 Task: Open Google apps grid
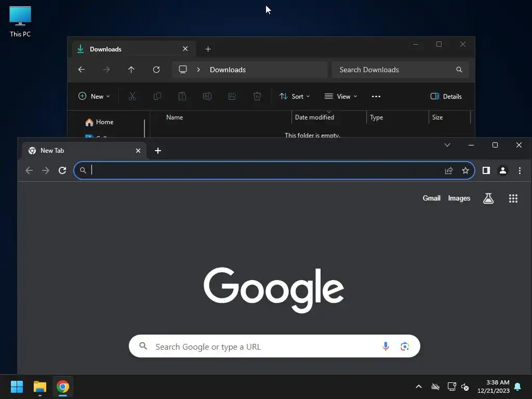[x=513, y=198]
